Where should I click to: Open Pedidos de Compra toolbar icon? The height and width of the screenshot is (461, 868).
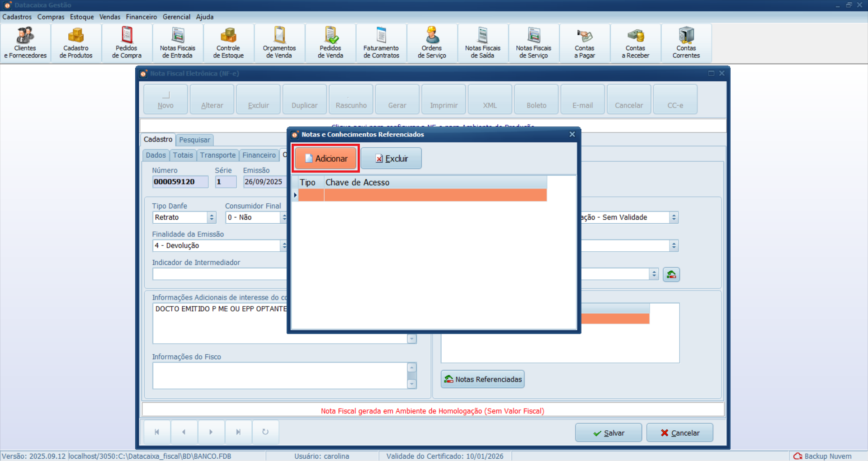[x=127, y=43]
